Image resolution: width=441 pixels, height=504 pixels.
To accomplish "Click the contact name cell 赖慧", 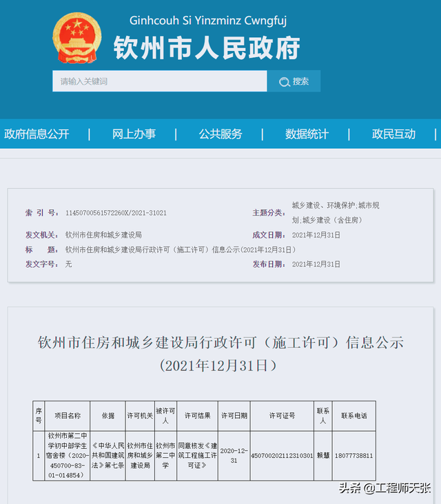I will 323,456.
